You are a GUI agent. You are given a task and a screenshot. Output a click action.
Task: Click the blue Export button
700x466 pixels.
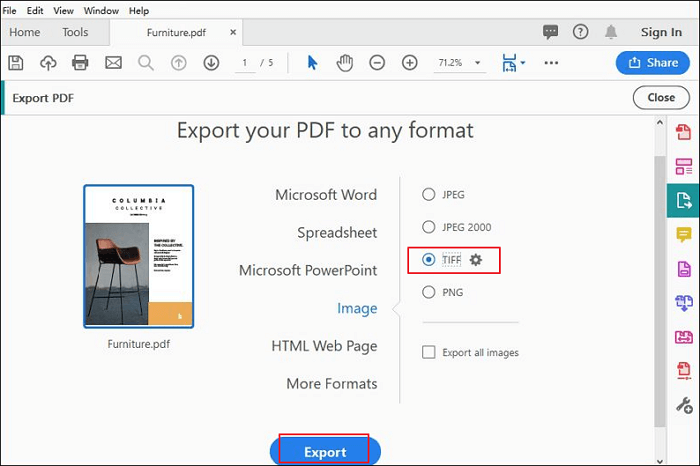324,452
